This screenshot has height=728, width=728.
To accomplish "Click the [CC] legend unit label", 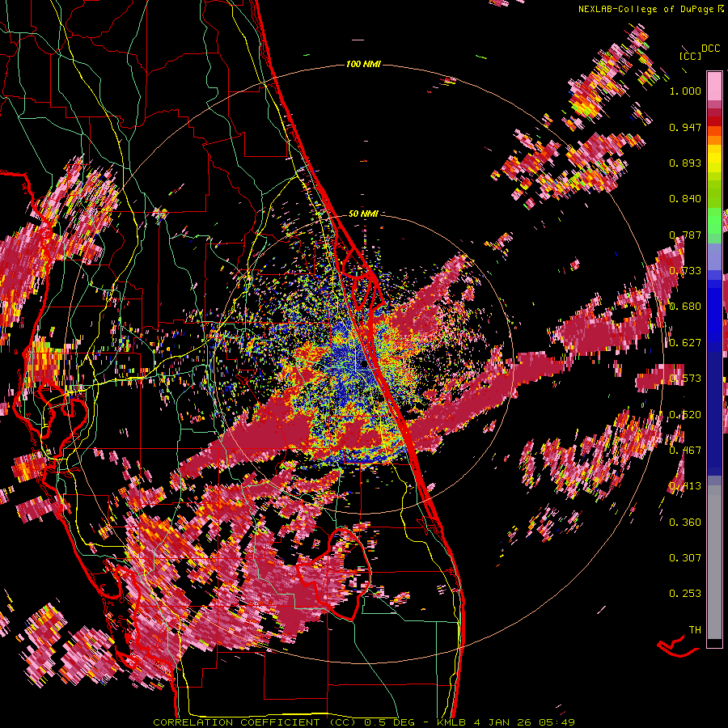I will click(x=690, y=56).
